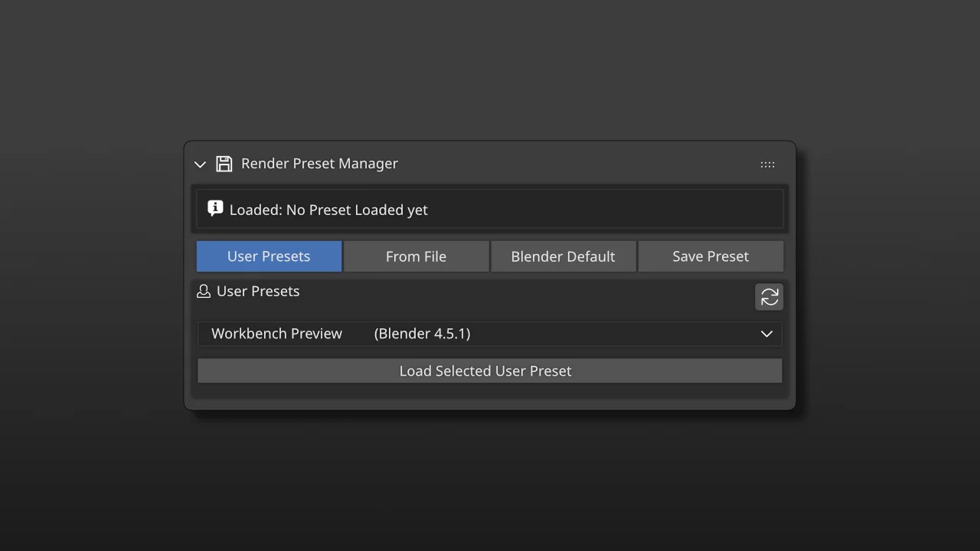Select the Workbench Preview preset name
Viewport: 980px width, 551px height.
click(x=277, y=334)
